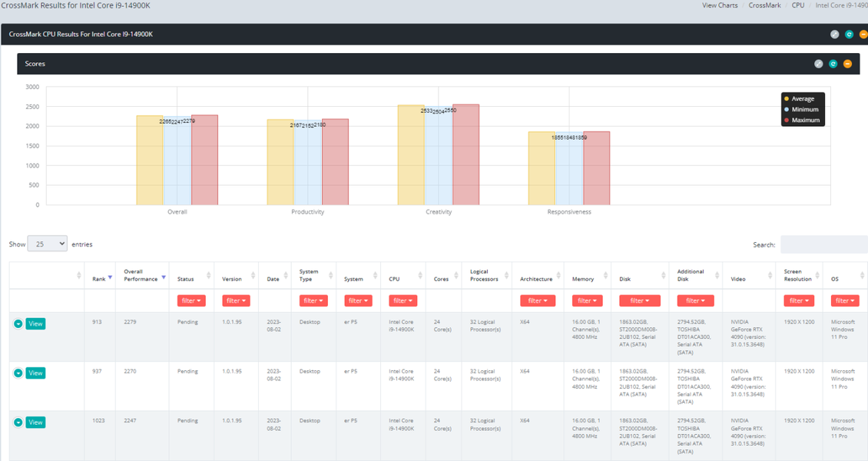Open the Architecture filter dropdown
This screenshot has height=461, width=868.
point(538,300)
